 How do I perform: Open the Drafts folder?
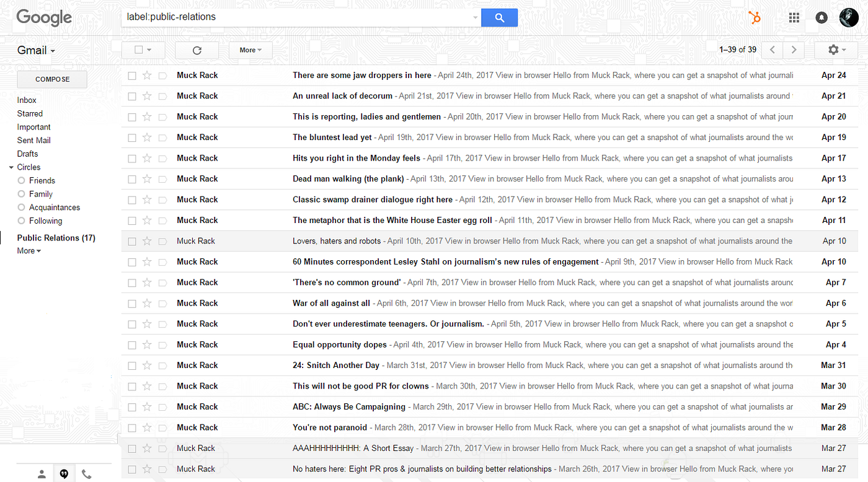(x=27, y=154)
